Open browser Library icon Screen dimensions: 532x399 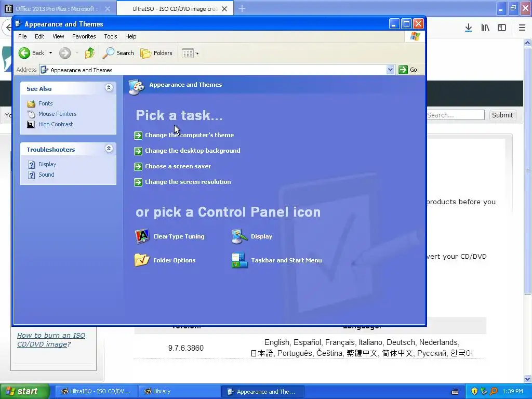click(x=485, y=28)
